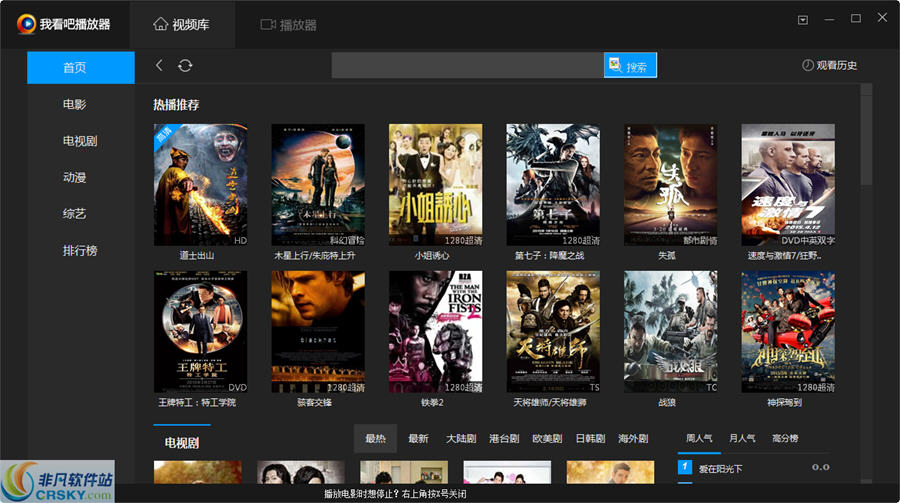Screen dimensions: 900x503
Task: Refresh the page with the reload icon
Action: point(185,65)
